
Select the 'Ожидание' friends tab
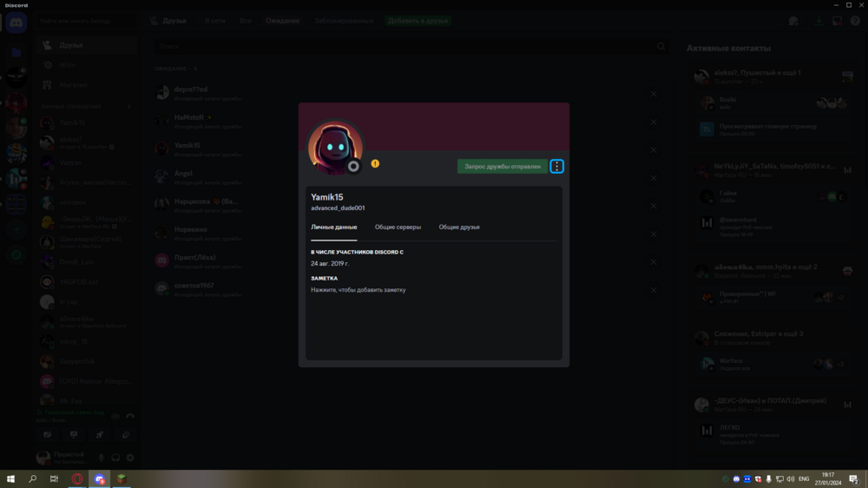point(282,21)
